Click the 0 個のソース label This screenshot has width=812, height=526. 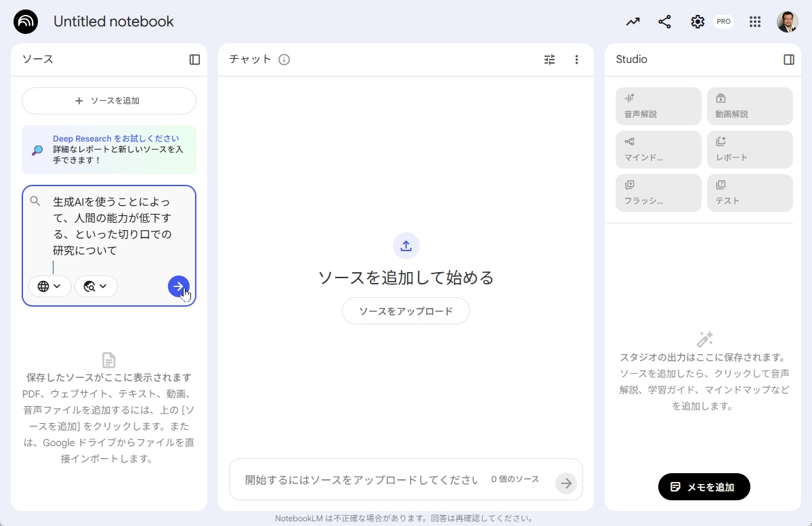tap(515, 479)
